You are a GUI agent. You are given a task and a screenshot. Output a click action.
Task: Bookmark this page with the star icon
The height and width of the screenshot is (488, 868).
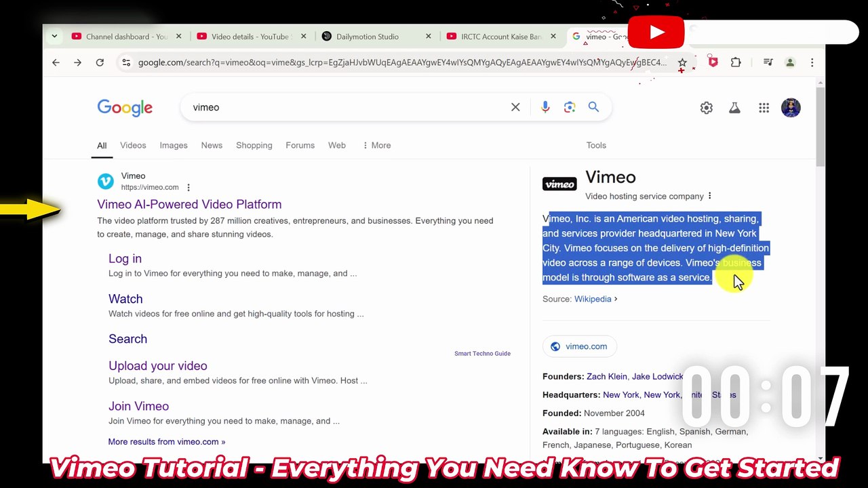(x=682, y=62)
